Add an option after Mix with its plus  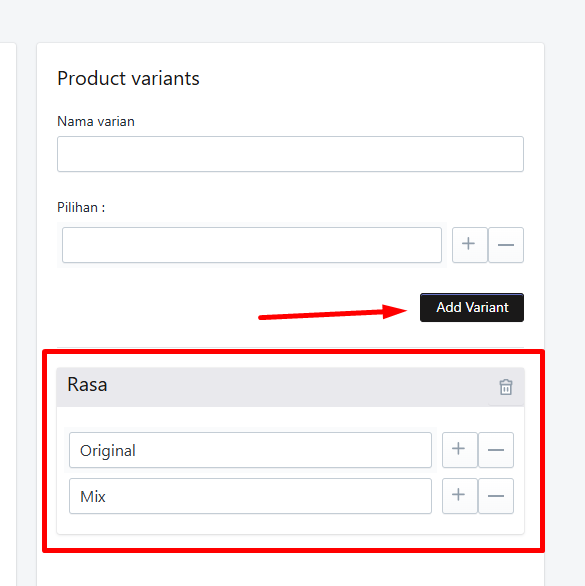pos(459,496)
